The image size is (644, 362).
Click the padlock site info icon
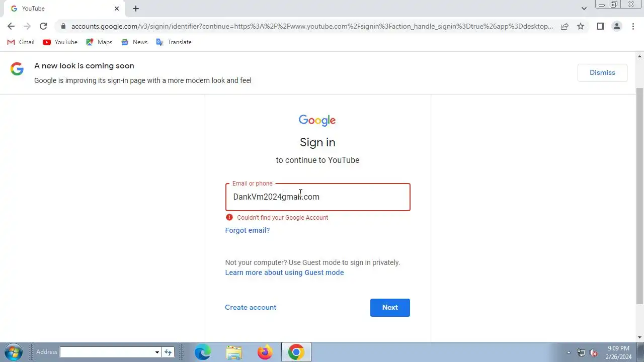[63, 26]
